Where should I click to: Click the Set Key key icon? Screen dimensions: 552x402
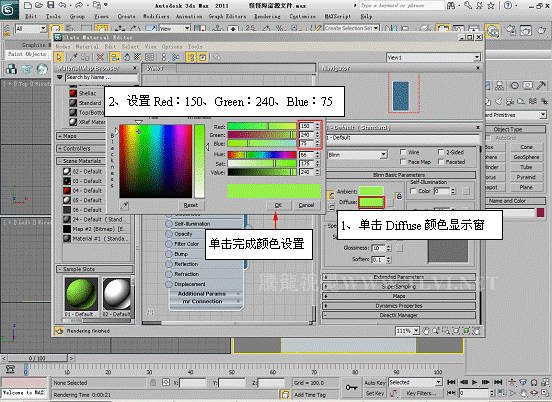pyautogui.click(x=351, y=387)
